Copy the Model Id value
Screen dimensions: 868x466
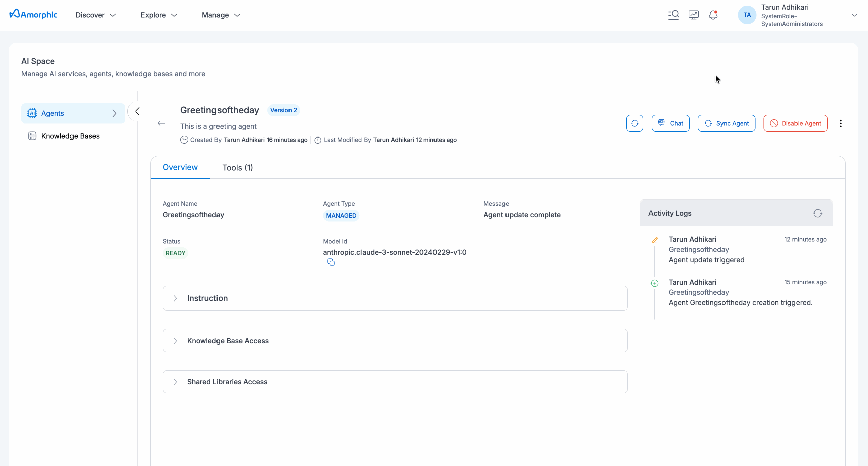pos(331,262)
